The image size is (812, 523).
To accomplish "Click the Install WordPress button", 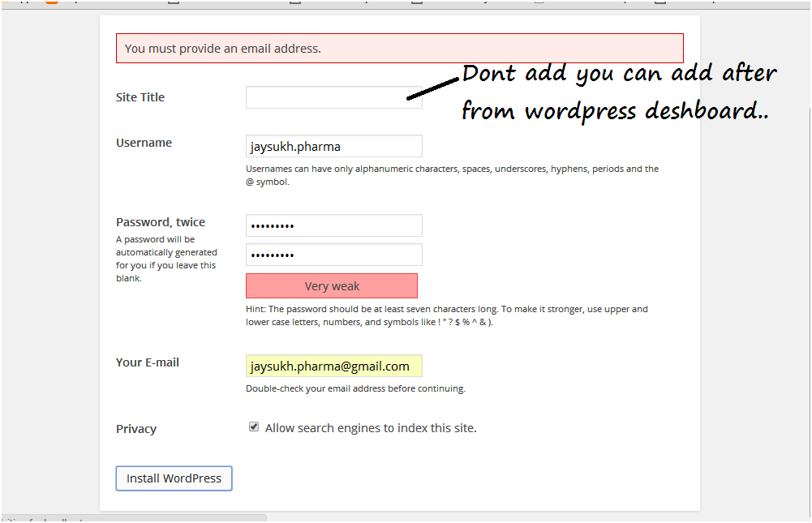I will click(x=174, y=478).
